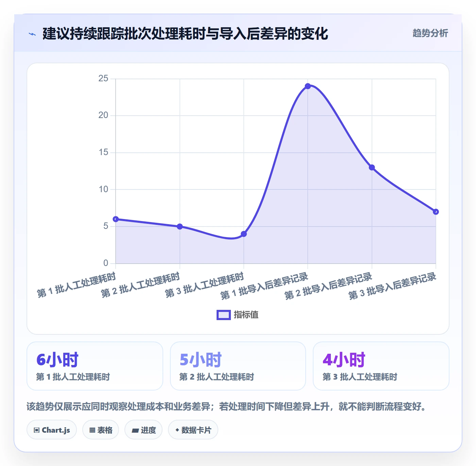The height and width of the screenshot is (466, 476).
Task: Select the 第 2 批人工处理耗时 data point
Action: 180,227
